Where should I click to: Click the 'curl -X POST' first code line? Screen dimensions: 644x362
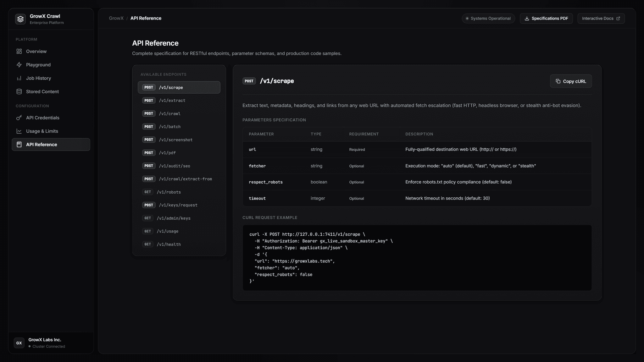coord(307,234)
